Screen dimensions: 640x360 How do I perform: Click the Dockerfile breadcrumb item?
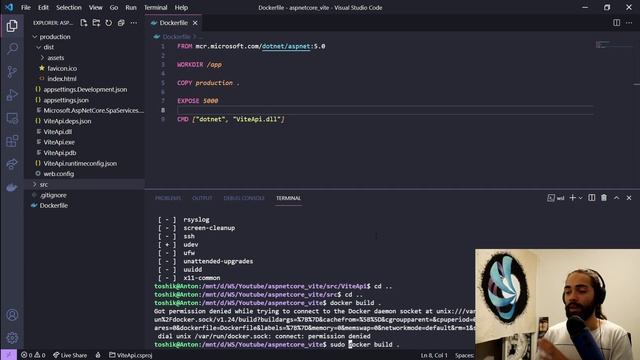point(176,37)
